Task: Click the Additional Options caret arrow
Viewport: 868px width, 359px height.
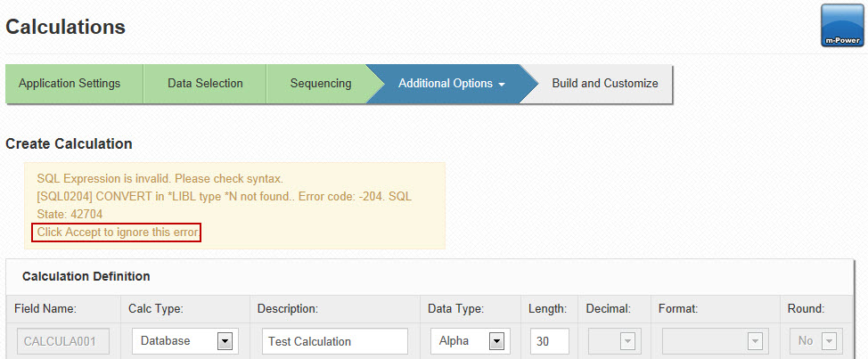Action: (x=502, y=85)
